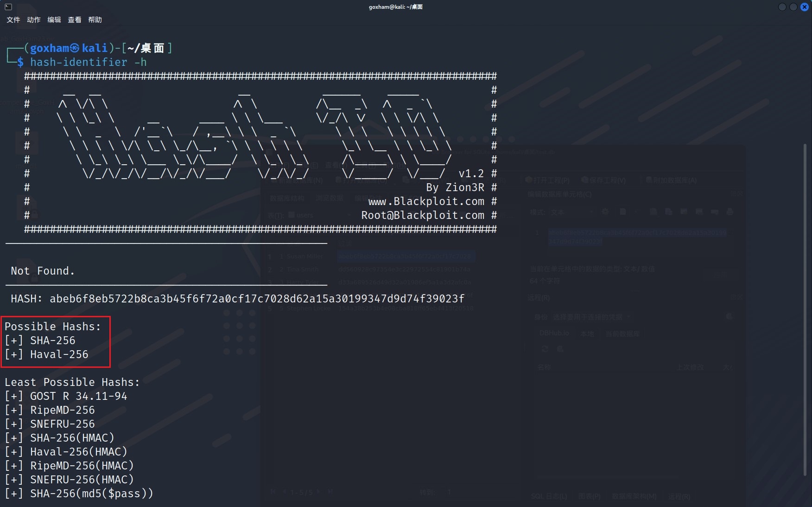Open the 动作 menu

(34, 19)
